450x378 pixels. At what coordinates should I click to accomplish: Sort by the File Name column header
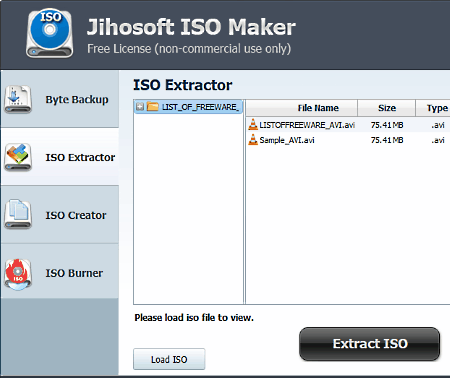click(302, 108)
